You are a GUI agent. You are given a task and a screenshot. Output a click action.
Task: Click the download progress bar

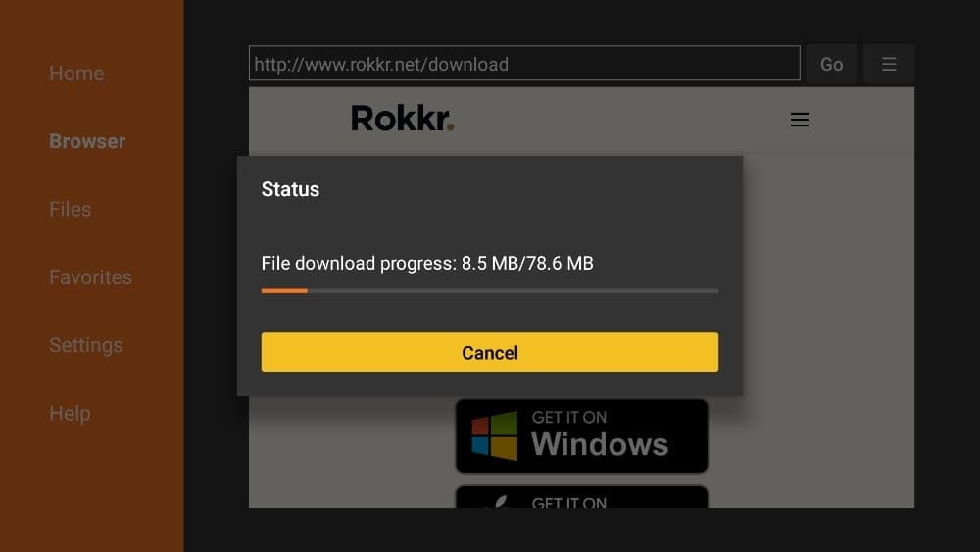point(489,290)
